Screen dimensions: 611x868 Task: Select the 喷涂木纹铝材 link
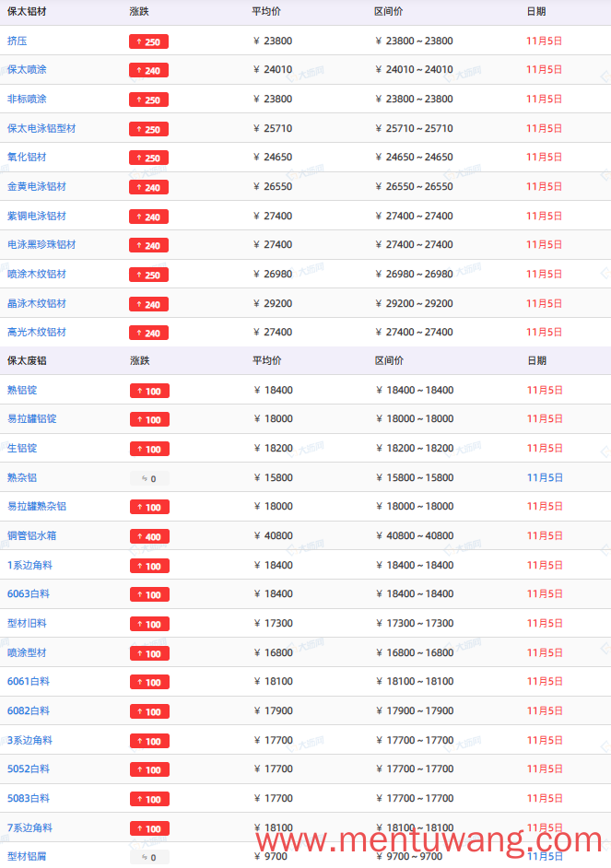click(37, 274)
